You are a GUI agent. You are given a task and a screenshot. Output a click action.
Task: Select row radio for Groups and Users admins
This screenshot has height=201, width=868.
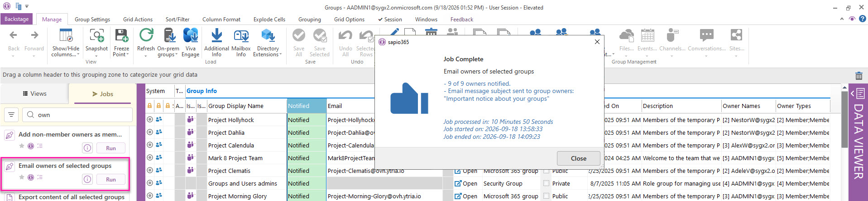(x=149, y=183)
